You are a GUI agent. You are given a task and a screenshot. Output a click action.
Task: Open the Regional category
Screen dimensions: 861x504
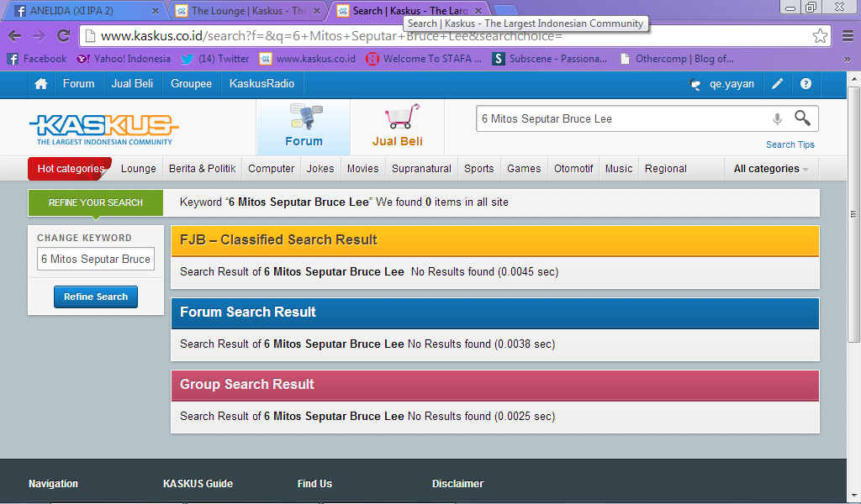pyautogui.click(x=666, y=169)
